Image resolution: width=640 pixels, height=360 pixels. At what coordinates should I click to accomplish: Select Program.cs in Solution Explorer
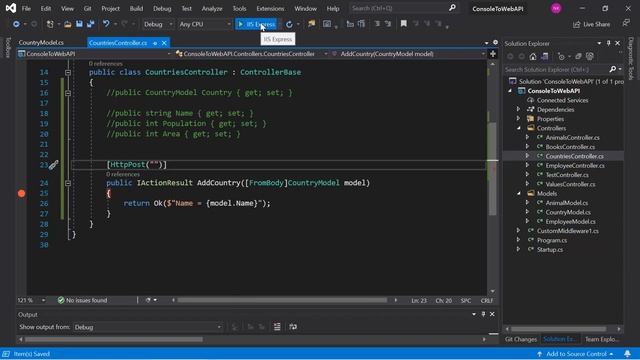[x=551, y=240]
